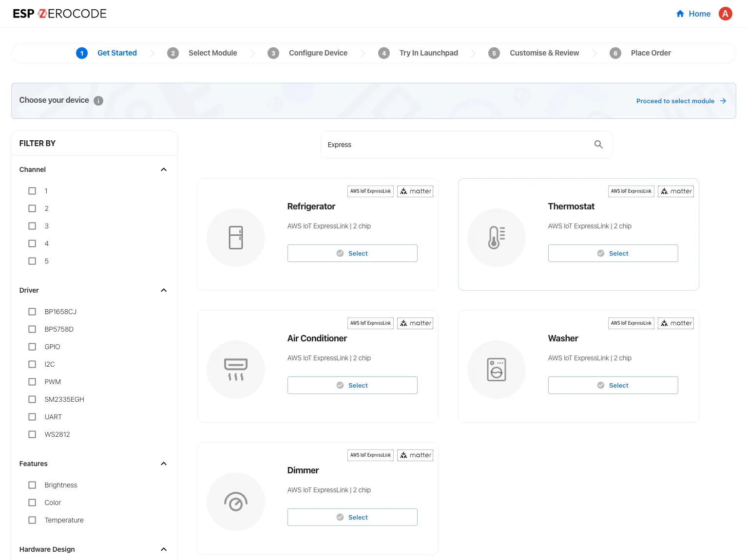Collapse the Features filter section

click(x=164, y=464)
